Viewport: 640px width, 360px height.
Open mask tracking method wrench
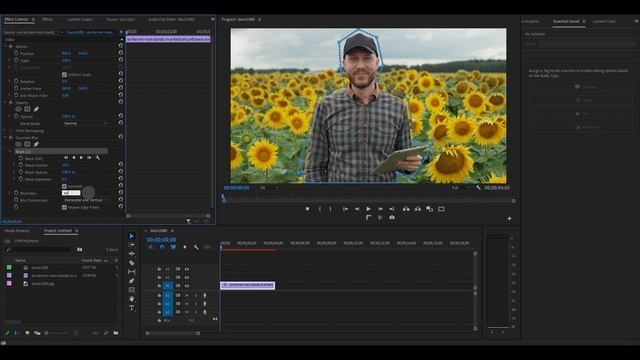98,158
